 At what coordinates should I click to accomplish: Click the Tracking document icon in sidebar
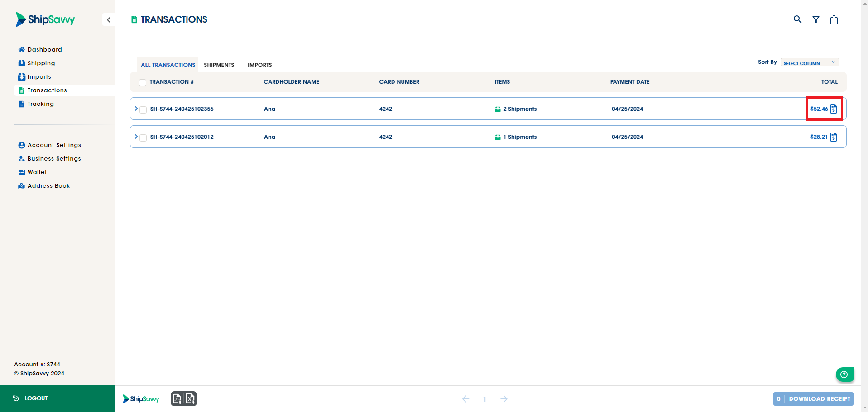[x=21, y=104]
